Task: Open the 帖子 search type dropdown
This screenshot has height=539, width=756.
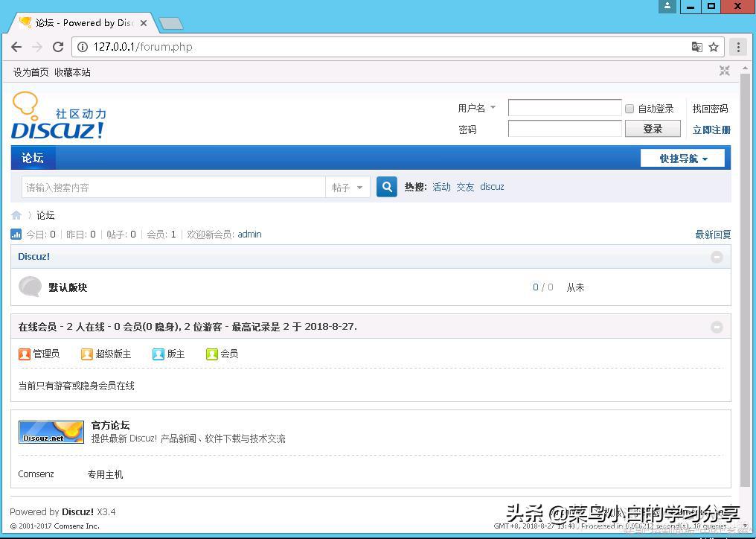Action: 347,187
